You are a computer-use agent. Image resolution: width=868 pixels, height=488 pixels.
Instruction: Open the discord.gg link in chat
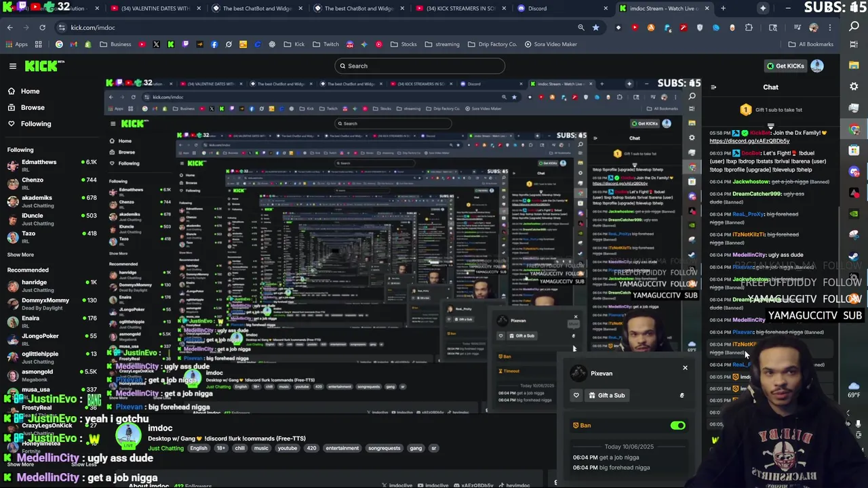point(749,141)
